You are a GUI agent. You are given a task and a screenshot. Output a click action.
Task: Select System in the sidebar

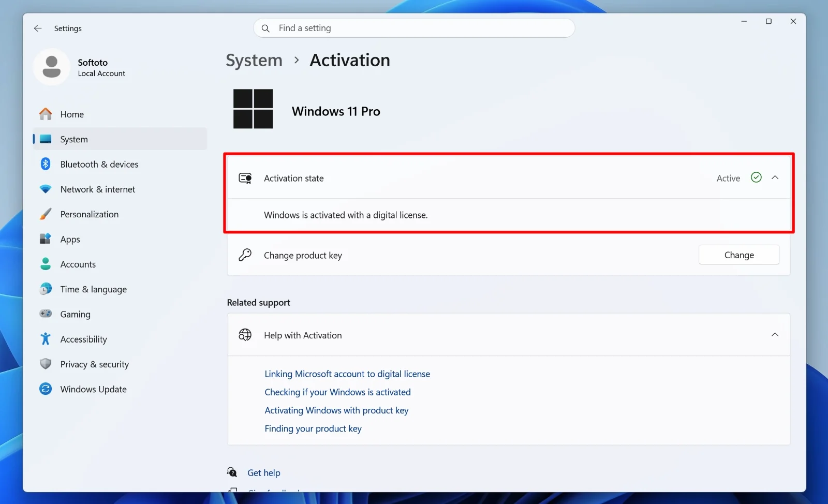pos(120,139)
